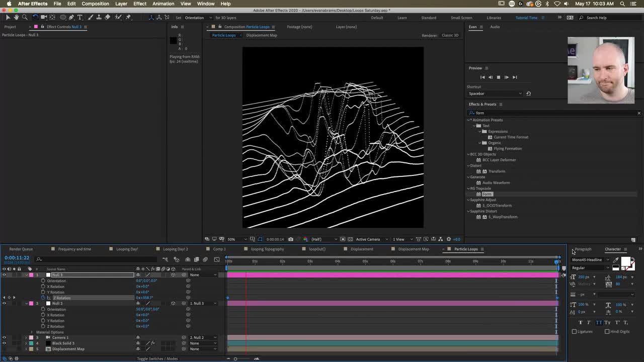Select the Pan Behind anchor point tool

point(53,17)
